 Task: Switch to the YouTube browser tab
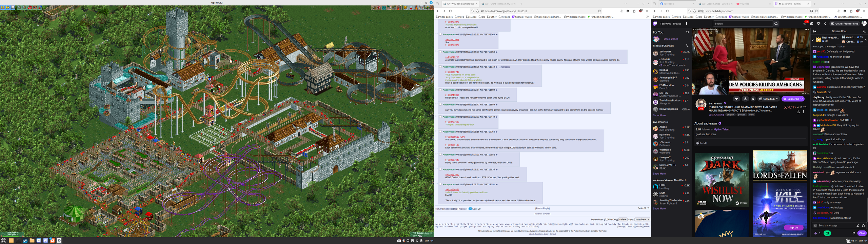pyautogui.click(x=754, y=4)
